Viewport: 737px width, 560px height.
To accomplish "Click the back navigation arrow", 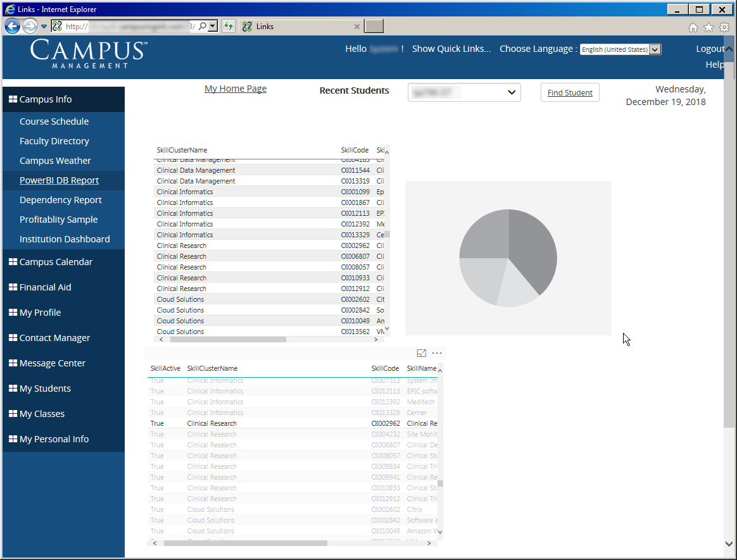I will click(13, 26).
